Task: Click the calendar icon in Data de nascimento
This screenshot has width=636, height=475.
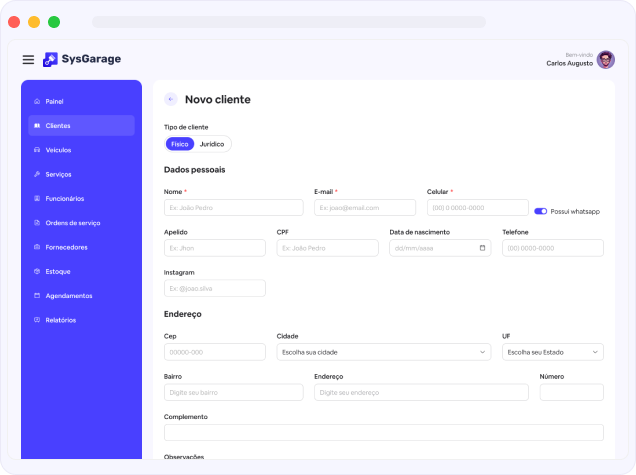Action: [x=482, y=248]
